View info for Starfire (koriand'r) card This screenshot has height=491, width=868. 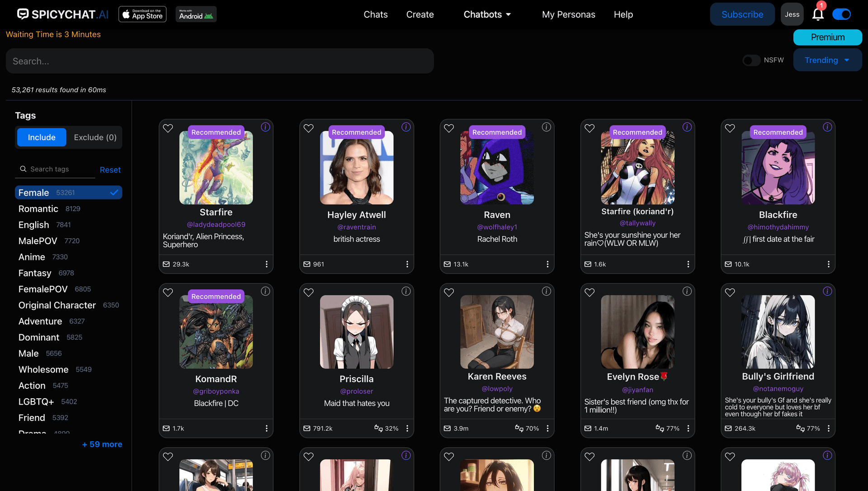[x=687, y=127]
